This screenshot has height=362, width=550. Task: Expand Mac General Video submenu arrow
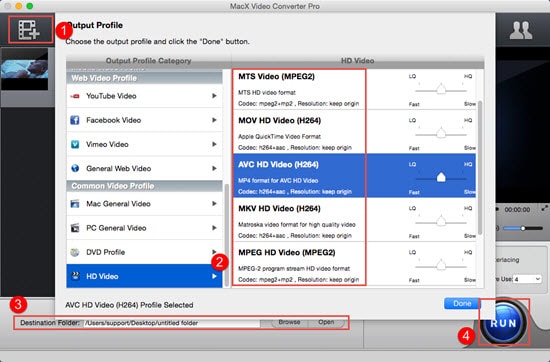pos(214,204)
